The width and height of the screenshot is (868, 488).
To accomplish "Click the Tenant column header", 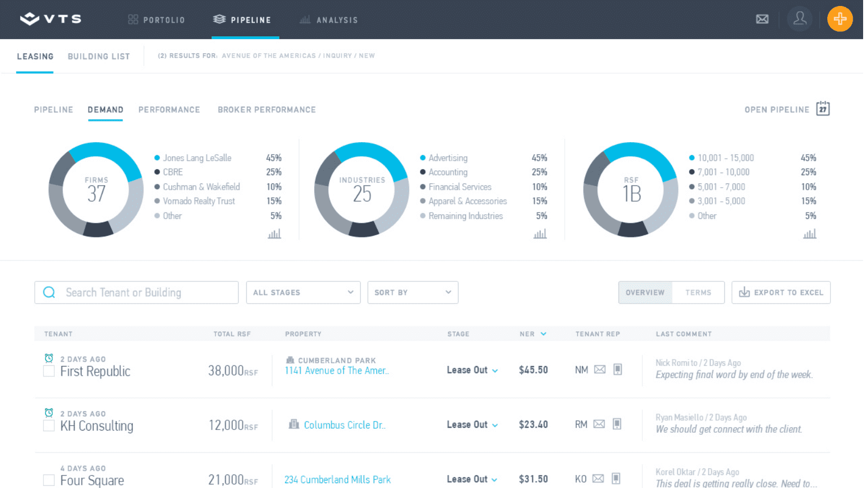I will [x=58, y=334].
